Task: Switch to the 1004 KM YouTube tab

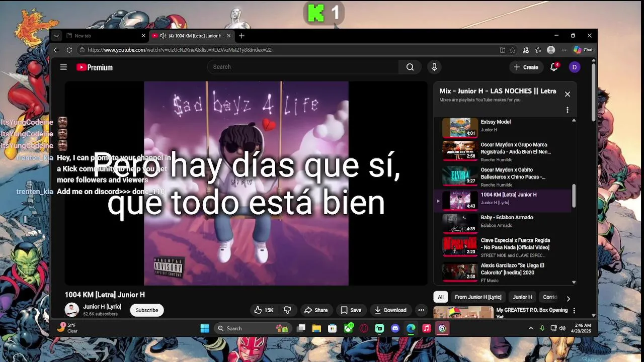Action: [x=191, y=36]
